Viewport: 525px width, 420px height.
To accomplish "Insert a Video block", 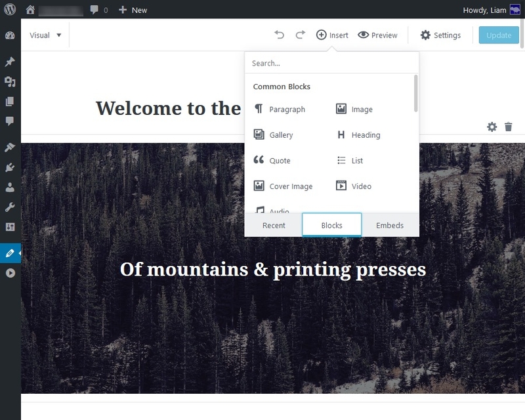I will point(354,186).
